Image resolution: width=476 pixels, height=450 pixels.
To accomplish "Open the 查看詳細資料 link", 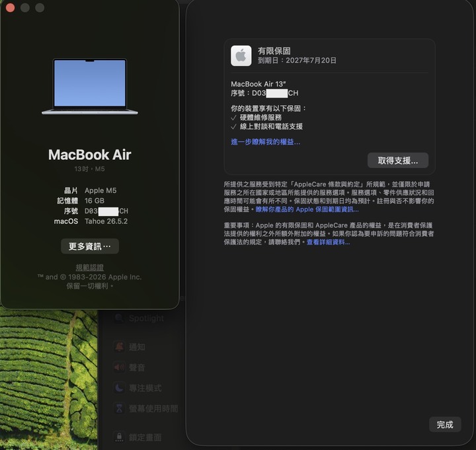I will point(328,242).
